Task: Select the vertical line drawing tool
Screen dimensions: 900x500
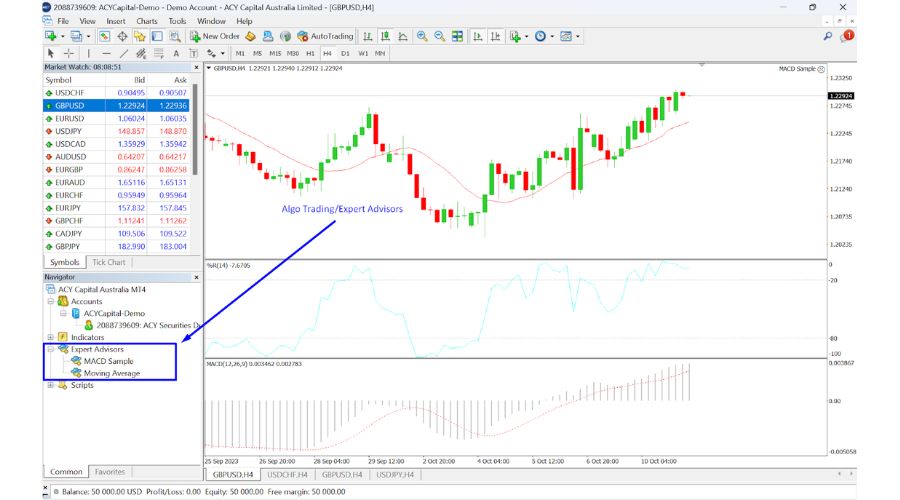Action: (x=88, y=53)
